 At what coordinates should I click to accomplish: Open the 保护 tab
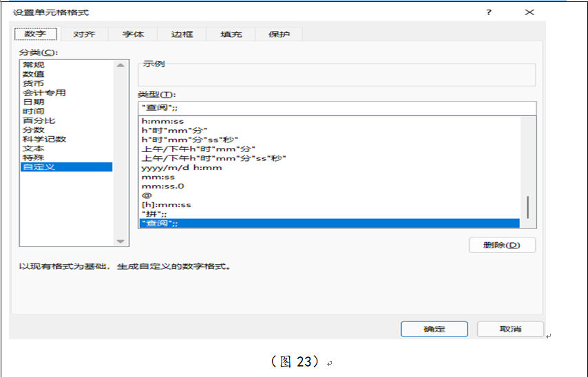(279, 34)
